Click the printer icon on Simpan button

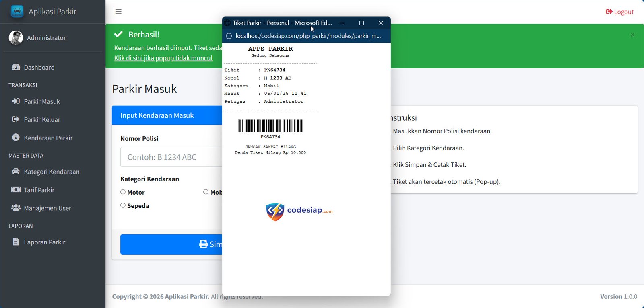point(204,244)
